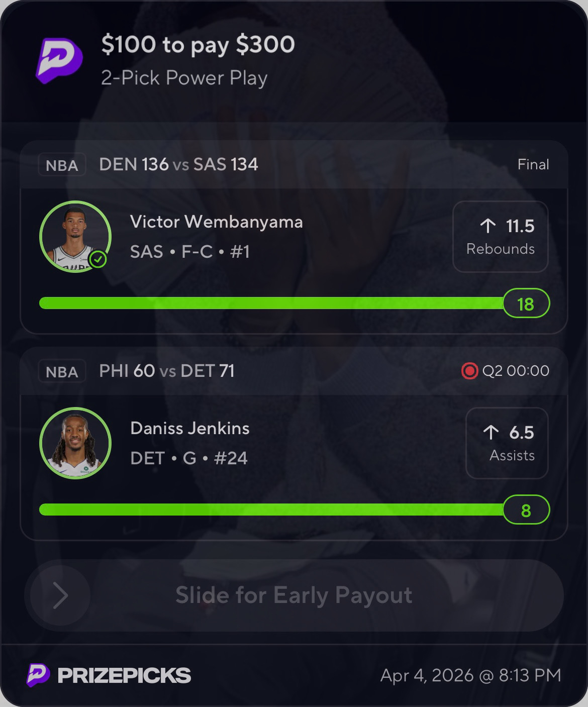Viewport: 588px width, 707px height.
Task: Open the 6.5 Assists pick box
Action: pyautogui.click(x=507, y=443)
